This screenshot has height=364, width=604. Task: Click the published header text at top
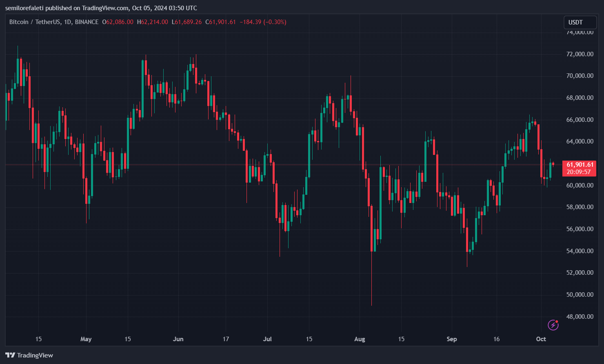(101, 8)
